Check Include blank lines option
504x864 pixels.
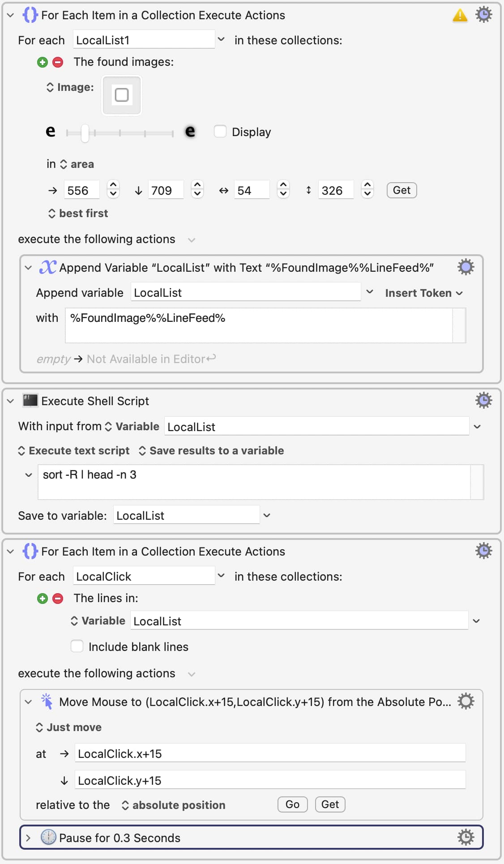point(77,646)
